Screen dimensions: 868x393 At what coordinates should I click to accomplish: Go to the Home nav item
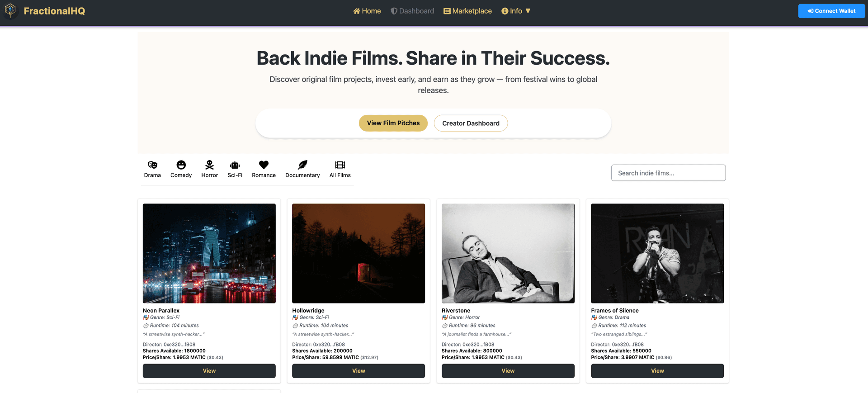(367, 11)
